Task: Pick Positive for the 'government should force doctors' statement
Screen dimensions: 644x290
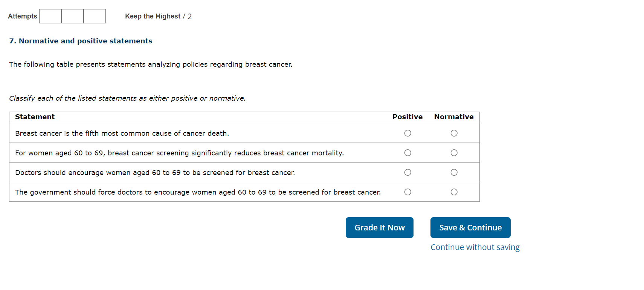Action: coord(407,192)
